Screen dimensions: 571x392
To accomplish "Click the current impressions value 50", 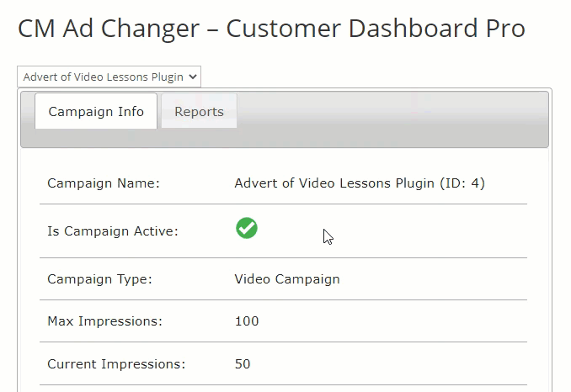I will tap(243, 363).
